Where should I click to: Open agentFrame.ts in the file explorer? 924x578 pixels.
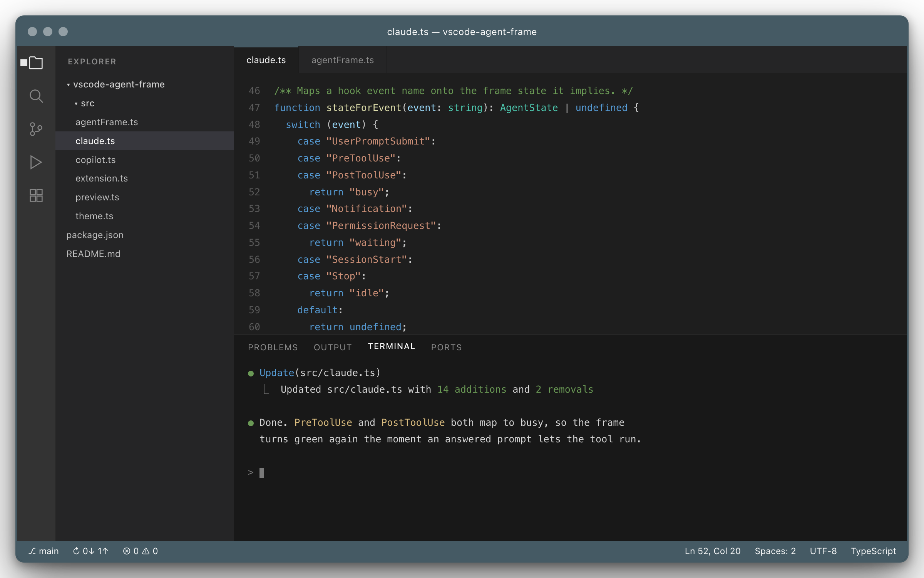[145, 122]
